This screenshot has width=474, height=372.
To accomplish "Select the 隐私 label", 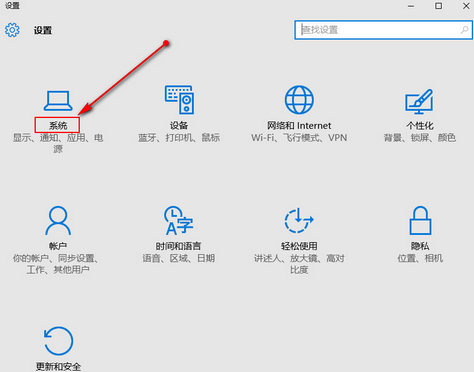I will (x=420, y=246).
